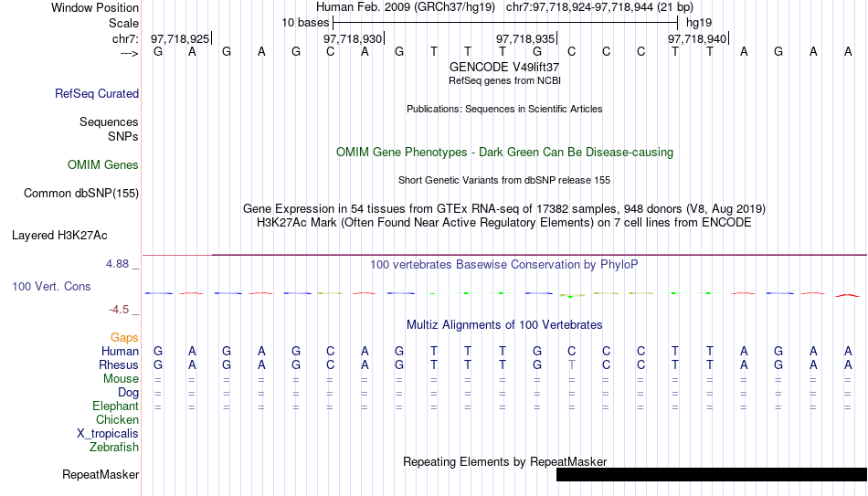Select the X_tropicalis species row label
Screen dimensions: 868x496
[x=108, y=434]
